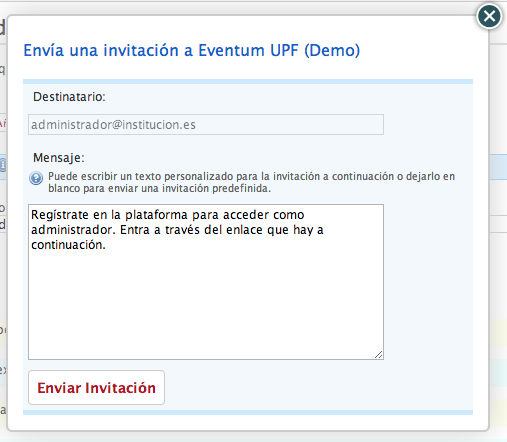Close the invitation dialog with the X icon
Image resolution: width=507 pixels, height=442 pixels.
489,16
